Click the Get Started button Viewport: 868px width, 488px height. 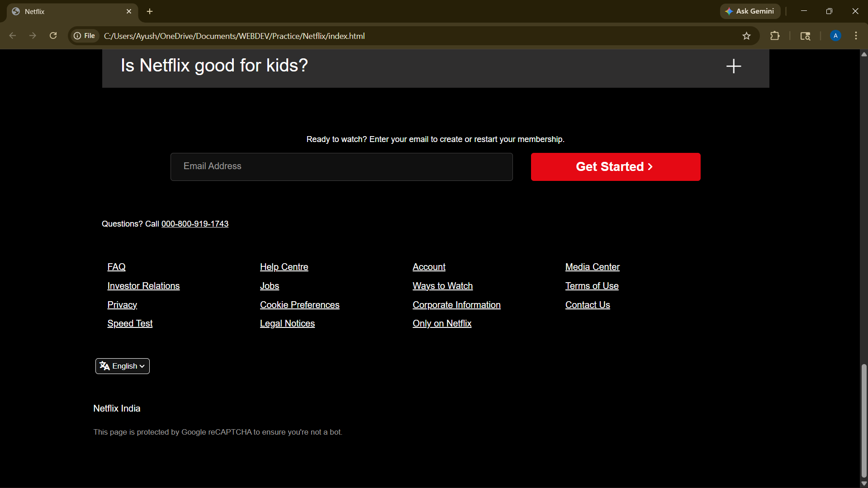(x=615, y=167)
